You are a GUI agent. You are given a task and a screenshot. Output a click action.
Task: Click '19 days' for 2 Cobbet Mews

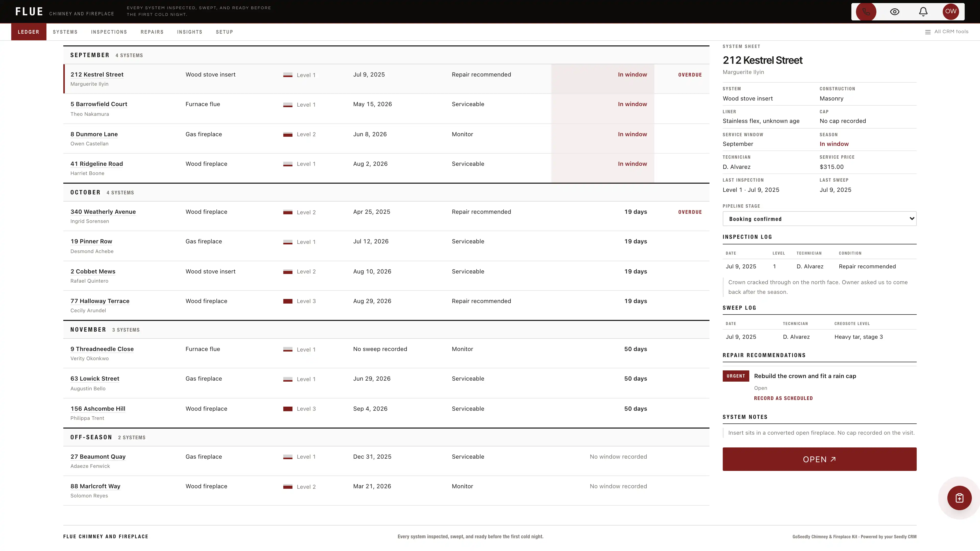coord(635,271)
